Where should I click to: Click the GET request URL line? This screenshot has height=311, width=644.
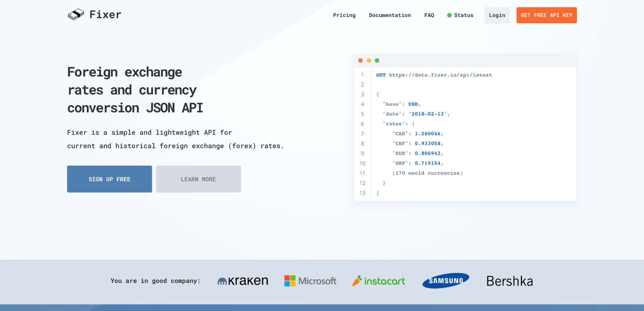434,75
